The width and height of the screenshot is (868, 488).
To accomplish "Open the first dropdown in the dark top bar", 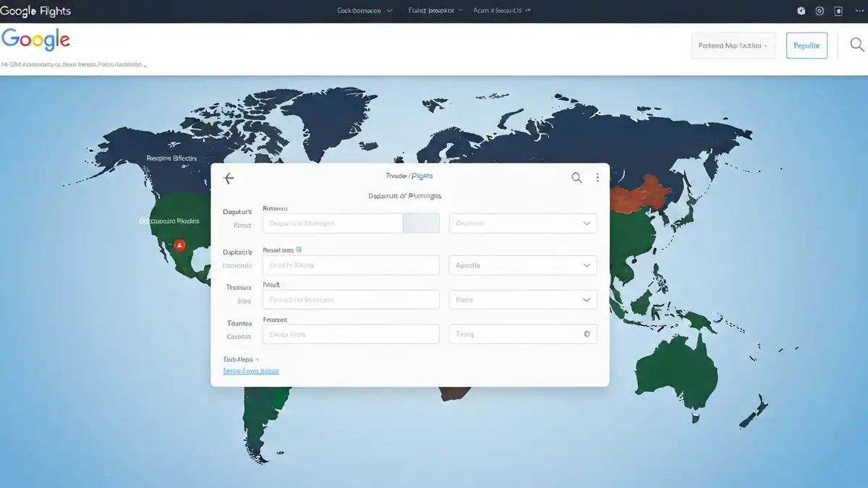I will (365, 11).
